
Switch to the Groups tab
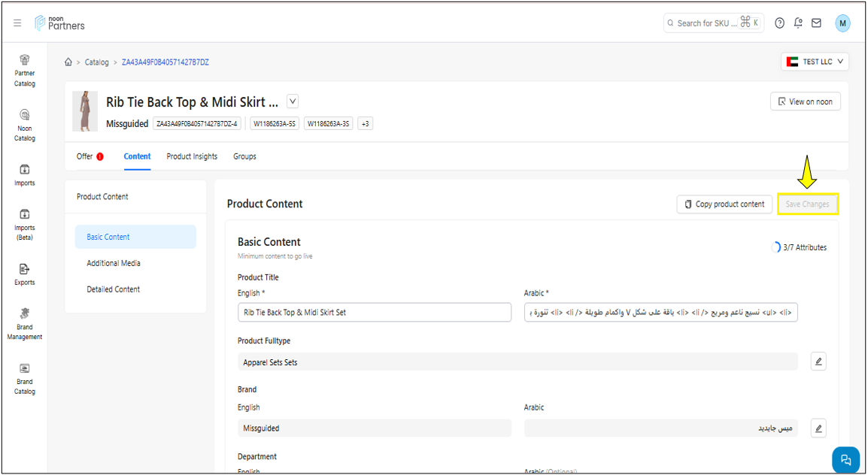(244, 156)
